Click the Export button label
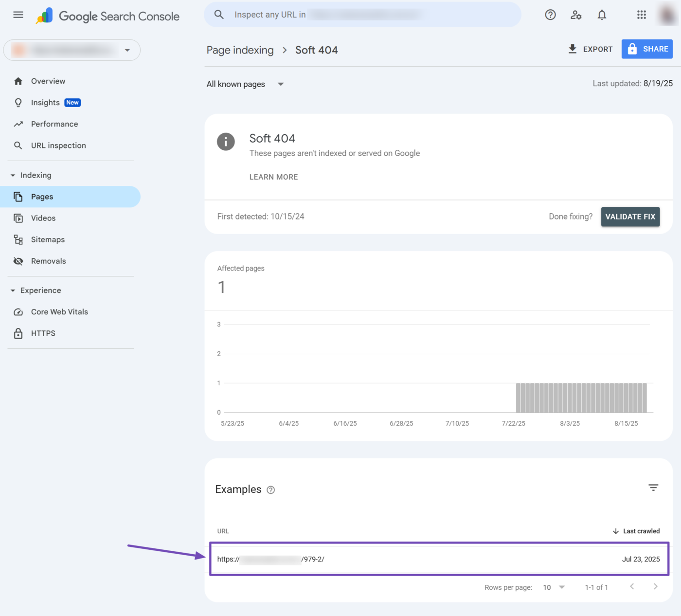The height and width of the screenshot is (616, 681). tap(598, 49)
